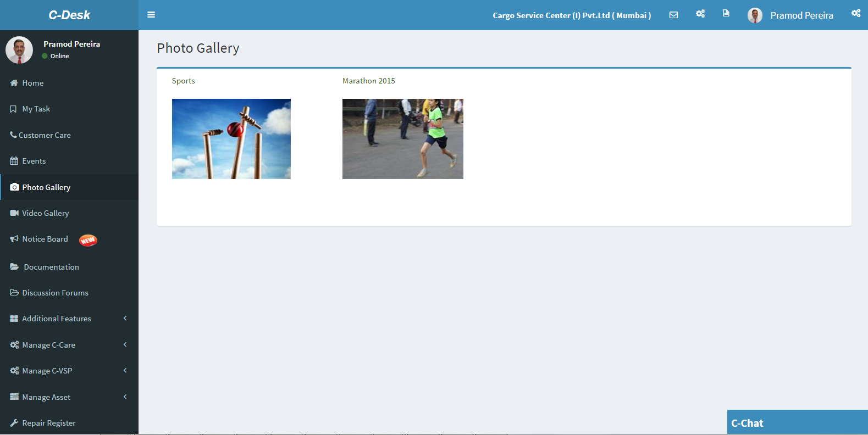Open Manage C-Care menu label

click(x=49, y=345)
